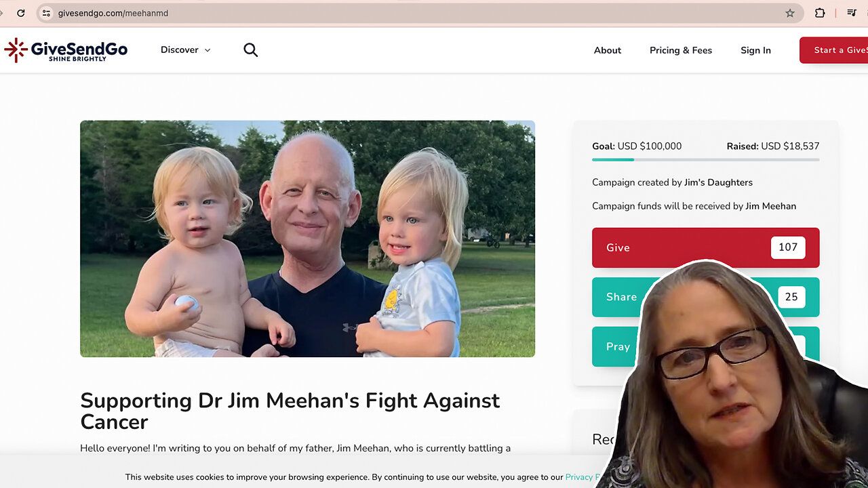Image resolution: width=868 pixels, height=488 pixels.
Task: Click the red Give button
Action: [x=705, y=247]
